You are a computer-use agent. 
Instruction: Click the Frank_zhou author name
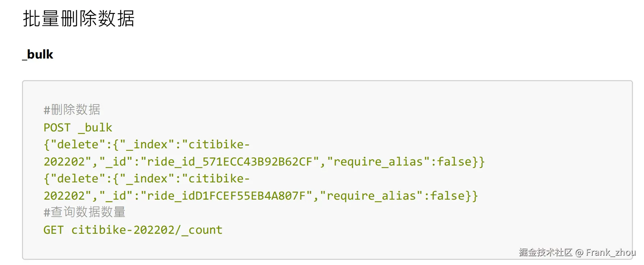click(611, 252)
